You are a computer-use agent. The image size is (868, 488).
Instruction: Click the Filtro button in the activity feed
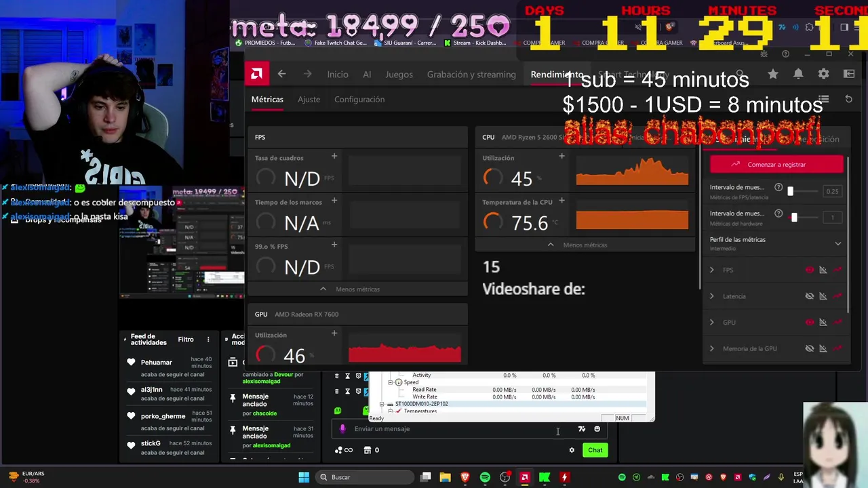pyautogui.click(x=186, y=340)
